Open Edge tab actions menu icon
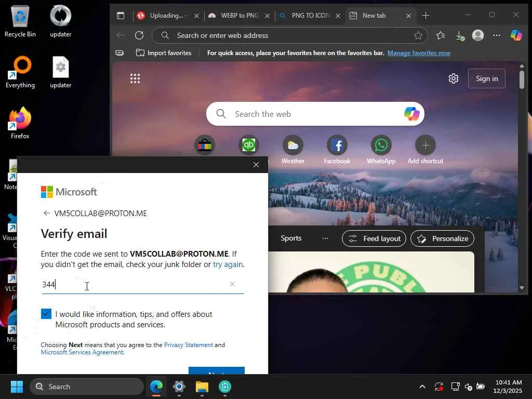The height and width of the screenshot is (399, 532). [121, 16]
